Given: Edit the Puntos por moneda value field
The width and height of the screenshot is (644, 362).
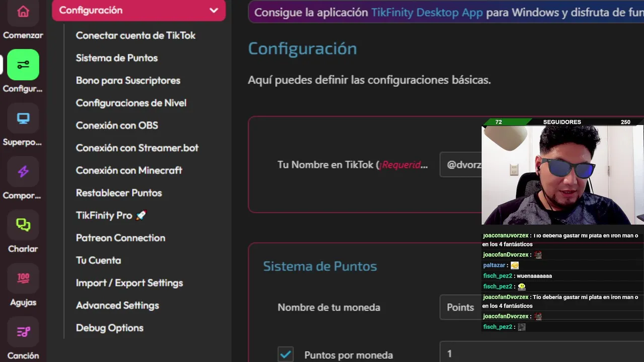Looking at the screenshot, I should click(542, 353).
